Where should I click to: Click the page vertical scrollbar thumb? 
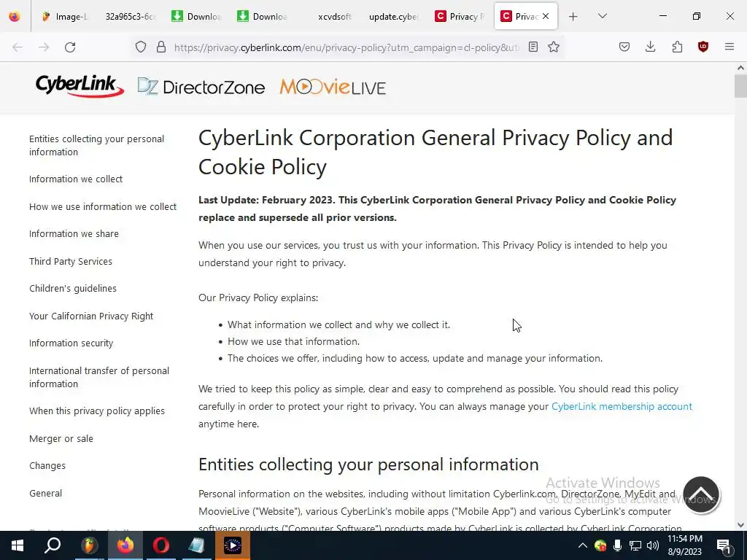(x=740, y=86)
